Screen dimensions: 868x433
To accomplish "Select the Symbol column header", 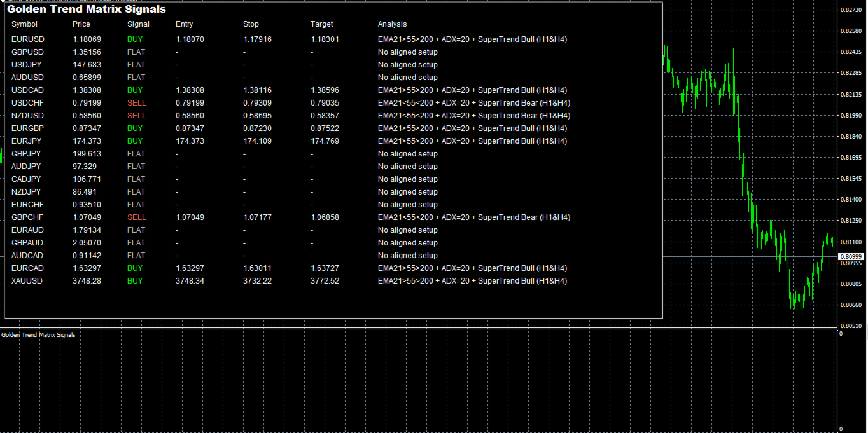I will point(24,24).
